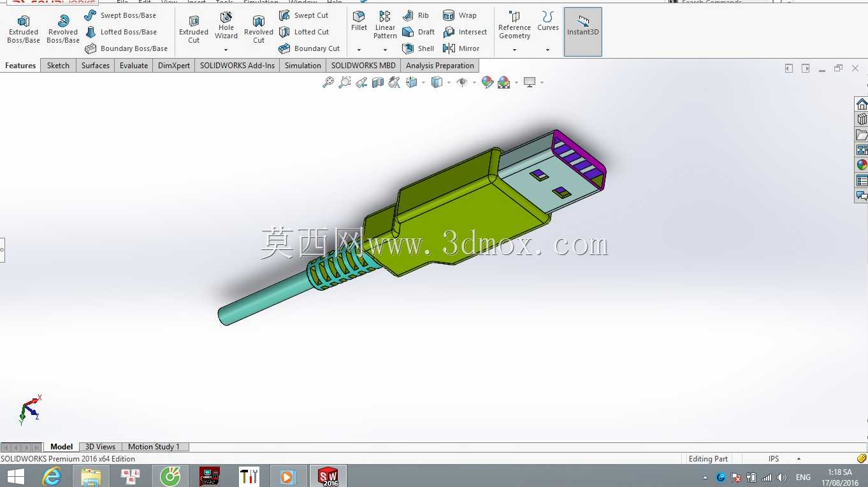Select the Boundary Cut tool
This screenshot has height=487, width=868.
coord(309,48)
